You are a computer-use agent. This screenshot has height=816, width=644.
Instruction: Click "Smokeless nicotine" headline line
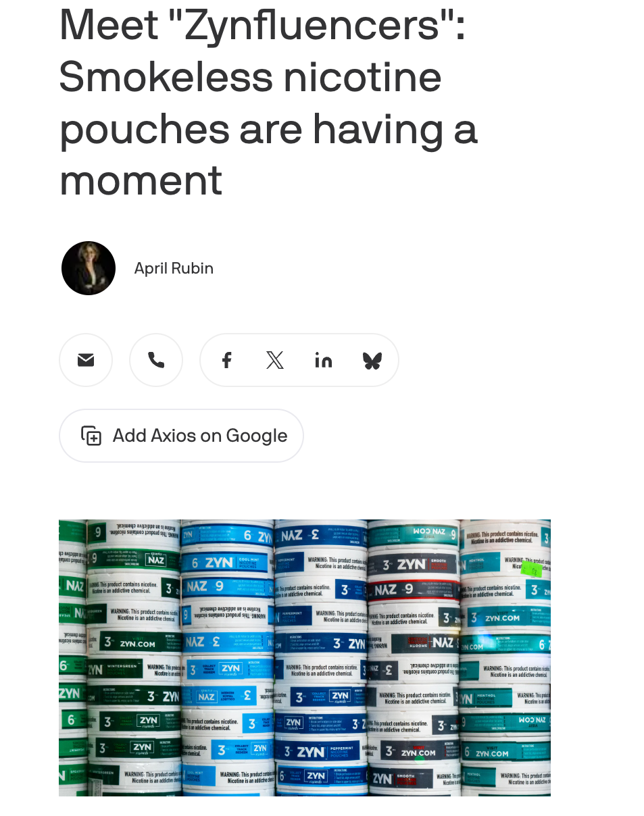250,76
